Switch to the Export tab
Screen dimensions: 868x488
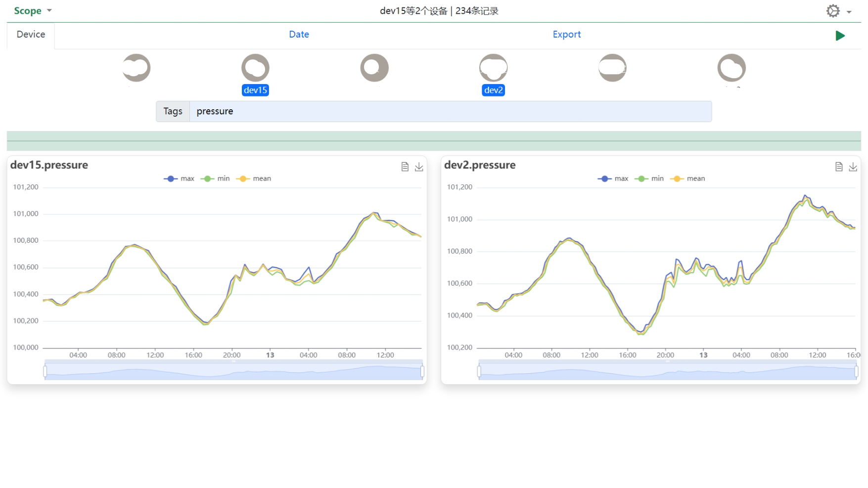567,35
